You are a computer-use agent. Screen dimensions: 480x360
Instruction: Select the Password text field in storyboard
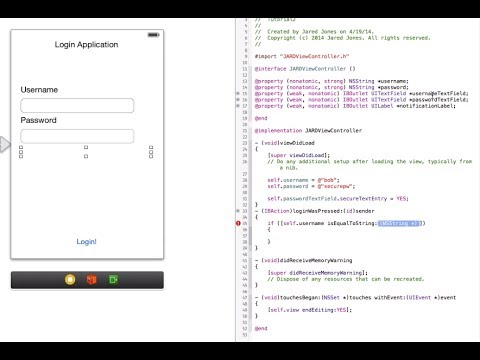coord(77,136)
